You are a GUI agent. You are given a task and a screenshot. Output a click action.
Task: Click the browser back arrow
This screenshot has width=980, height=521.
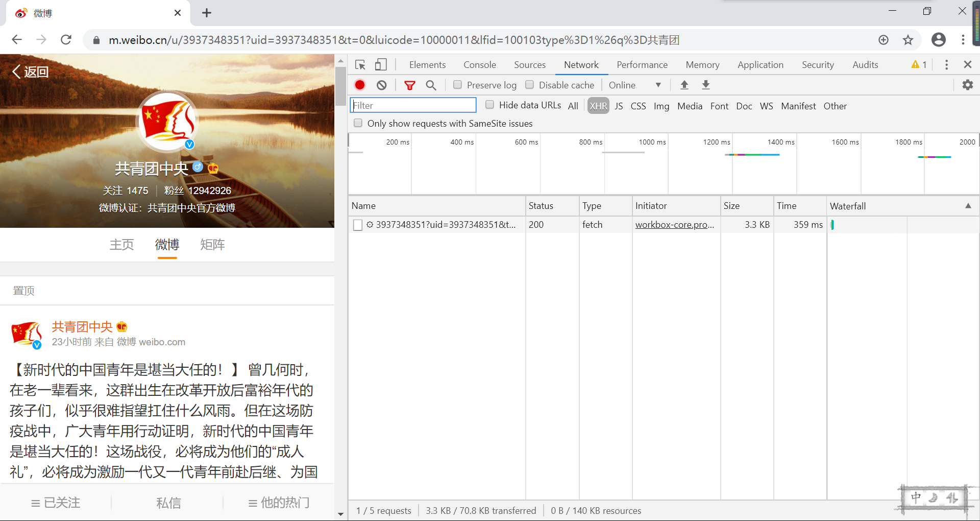click(17, 40)
